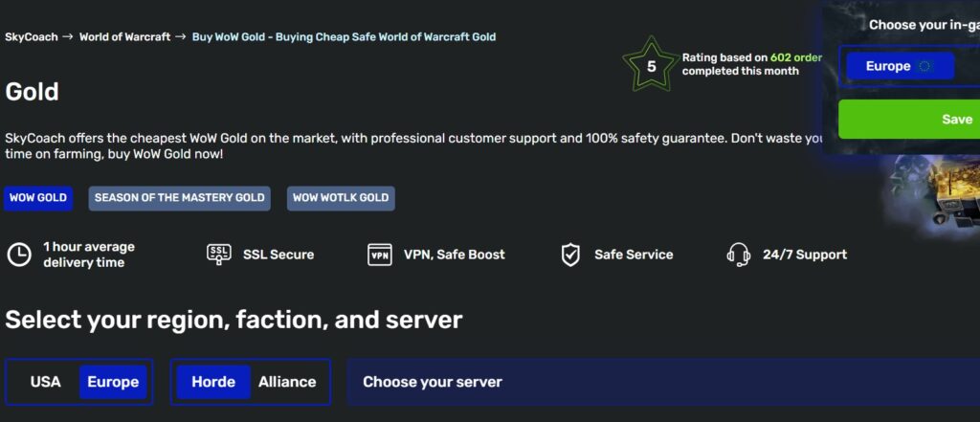The width and height of the screenshot is (980, 422).
Task: Click the SSL Secure certificate icon
Action: coord(219,255)
